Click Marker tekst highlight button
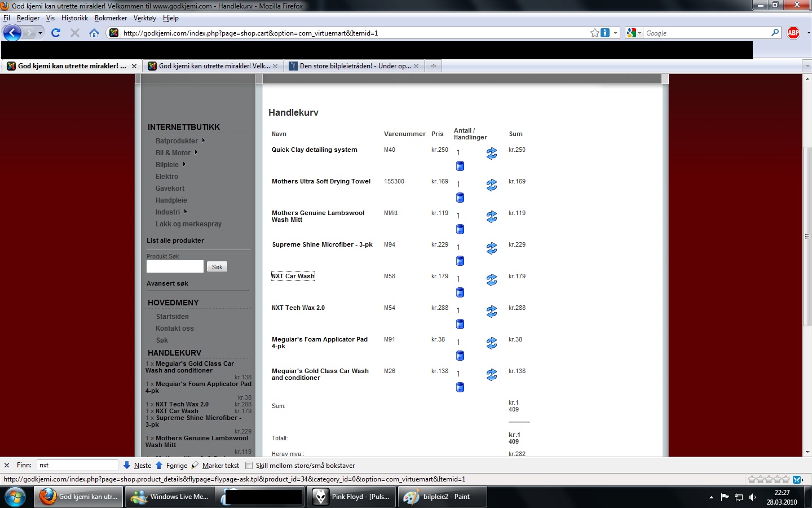This screenshot has height=508, width=812. coord(215,466)
